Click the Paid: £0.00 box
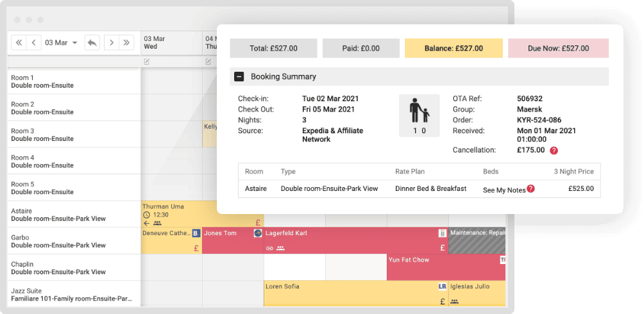Screen dimensions: 644x314 point(361,48)
